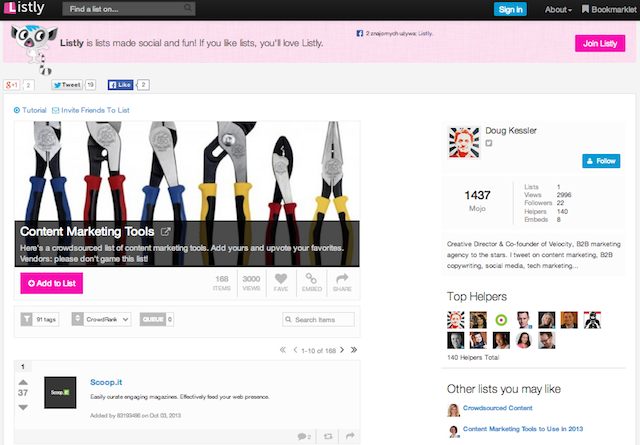640x445 pixels.
Task: Open the external link icon beside Content Marketing Tools
Action: click(x=165, y=232)
